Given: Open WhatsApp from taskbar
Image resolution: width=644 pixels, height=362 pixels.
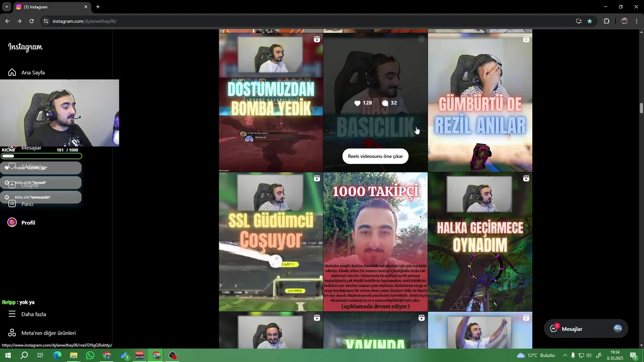Looking at the screenshot, I should pos(90,355).
